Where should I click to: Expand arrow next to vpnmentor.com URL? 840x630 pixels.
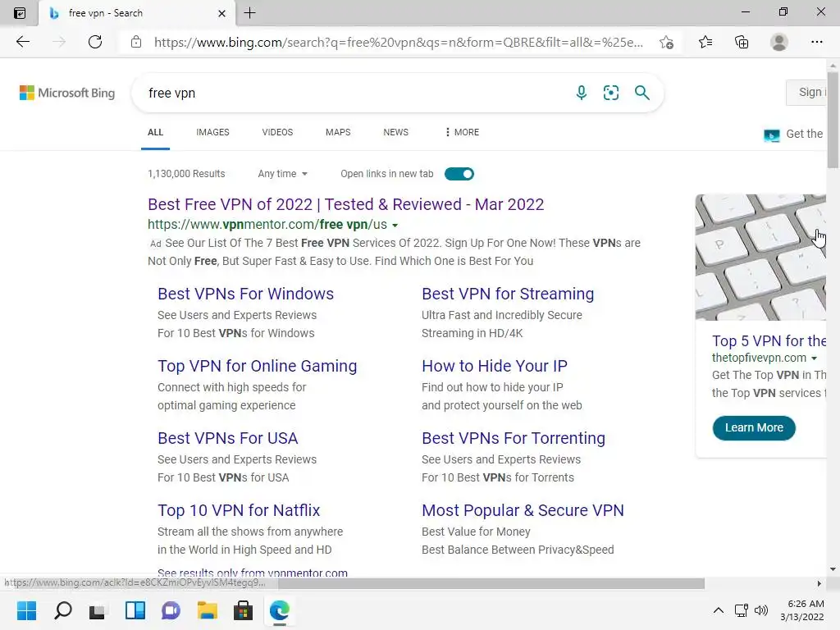(395, 225)
